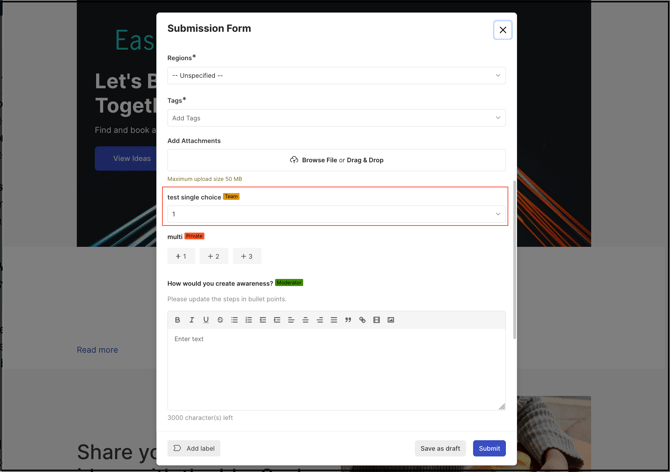
Task: Submit the submission form
Action: tap(489, 449)
